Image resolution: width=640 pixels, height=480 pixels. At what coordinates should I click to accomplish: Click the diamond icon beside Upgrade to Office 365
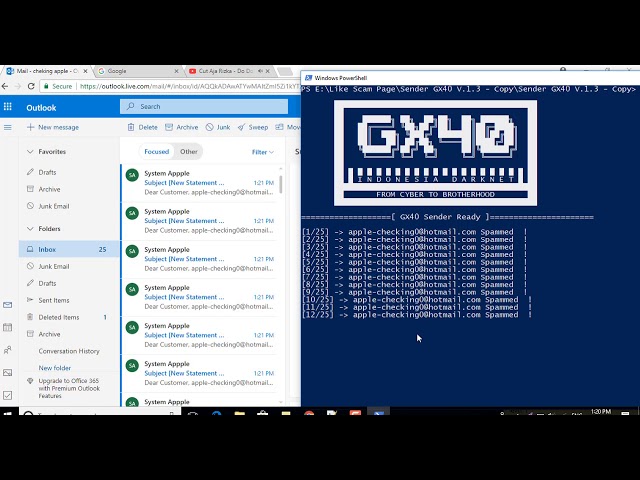(30, 381)
